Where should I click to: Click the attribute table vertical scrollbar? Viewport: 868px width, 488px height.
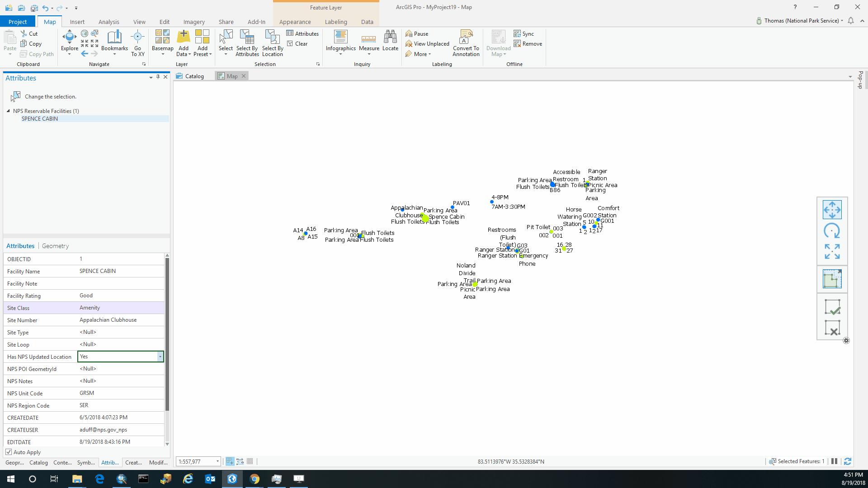(x=167, y=334)
